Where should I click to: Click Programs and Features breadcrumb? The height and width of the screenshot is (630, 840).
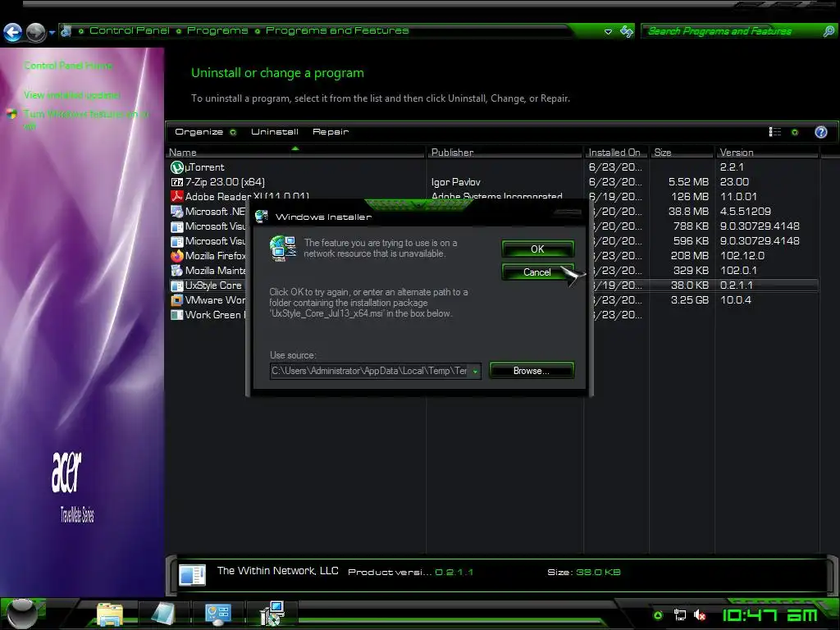point(337,30)
